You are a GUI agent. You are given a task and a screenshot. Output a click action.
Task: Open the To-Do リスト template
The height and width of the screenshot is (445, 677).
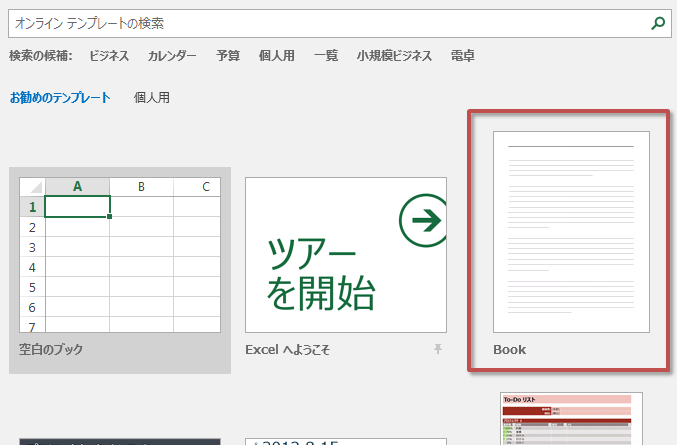point(571,419)
